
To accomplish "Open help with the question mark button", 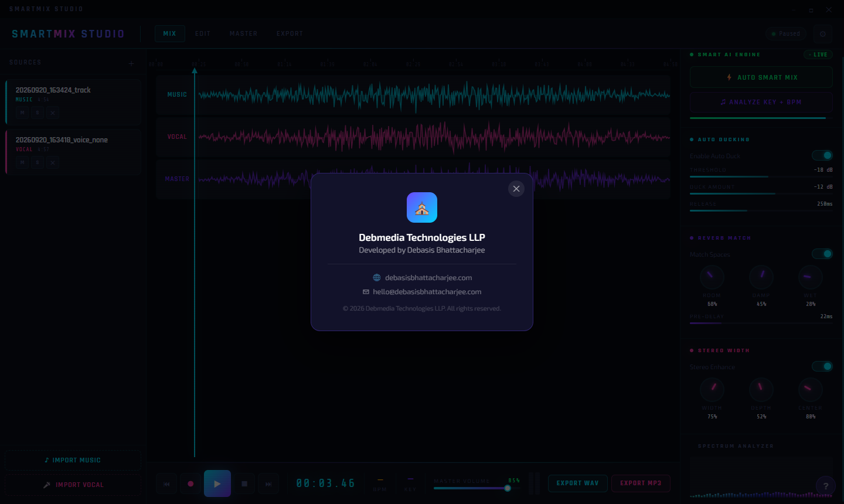I will coord(826,485).
